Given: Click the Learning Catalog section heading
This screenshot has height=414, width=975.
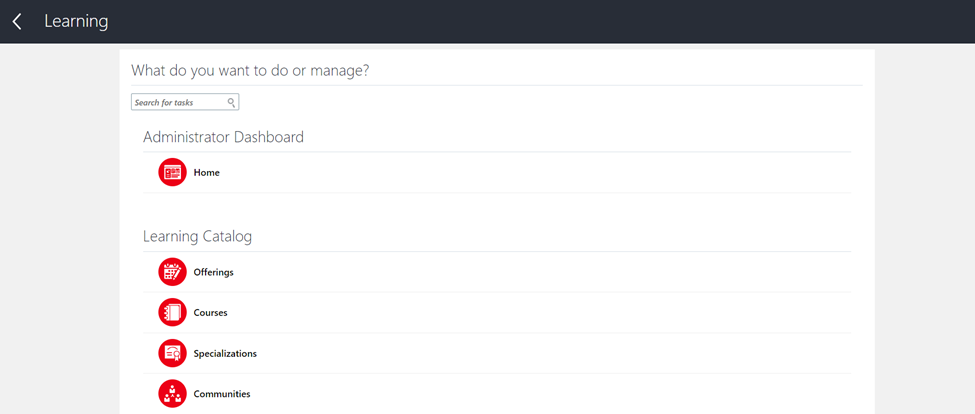Looking at the screenshot, I should (x=197, y=236).
